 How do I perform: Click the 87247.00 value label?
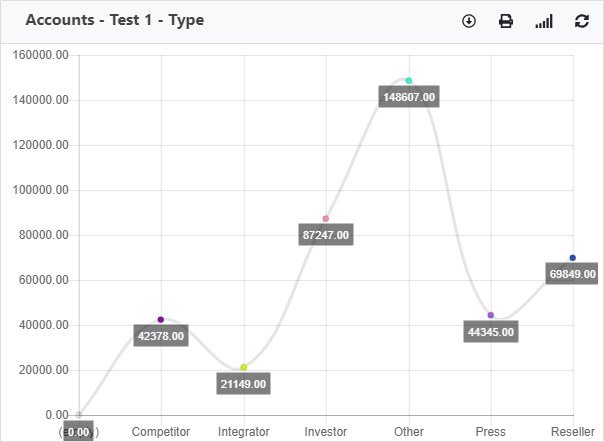point(326,234)
